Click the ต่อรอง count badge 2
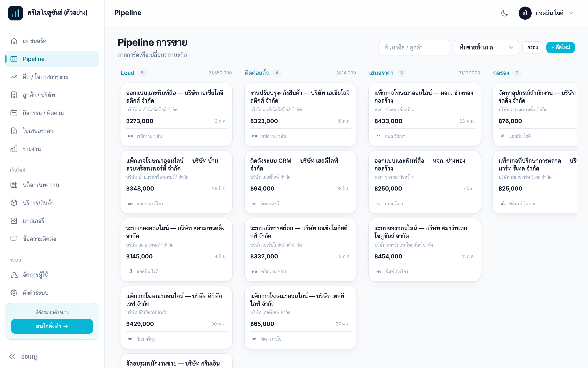This screenshot has height=368, width=588. click(x=517, y=73)
